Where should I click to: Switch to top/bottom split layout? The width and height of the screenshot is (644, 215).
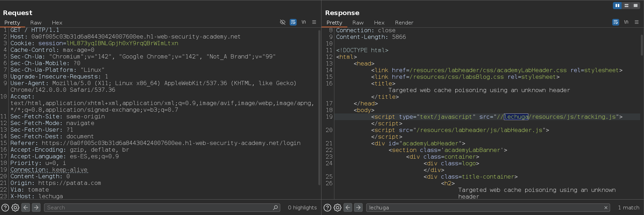click(x=627, y=6)
